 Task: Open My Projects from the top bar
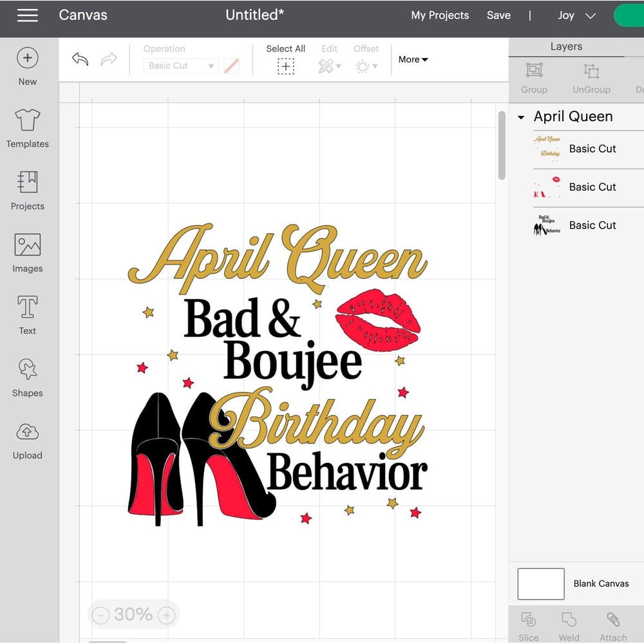coord(440,15)
